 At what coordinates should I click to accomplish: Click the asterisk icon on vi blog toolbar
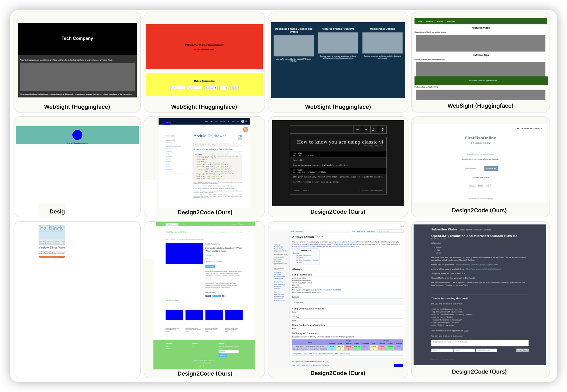[366, 130]
